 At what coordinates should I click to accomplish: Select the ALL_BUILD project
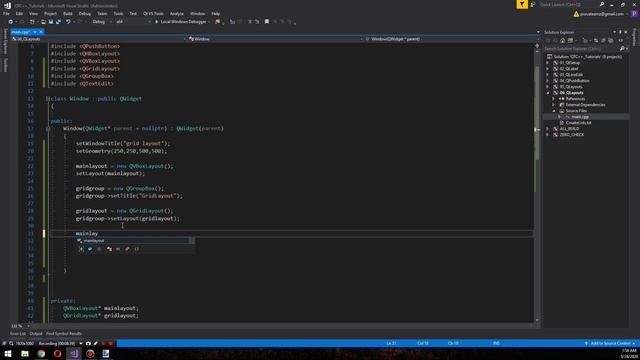(x=569, y=129)
